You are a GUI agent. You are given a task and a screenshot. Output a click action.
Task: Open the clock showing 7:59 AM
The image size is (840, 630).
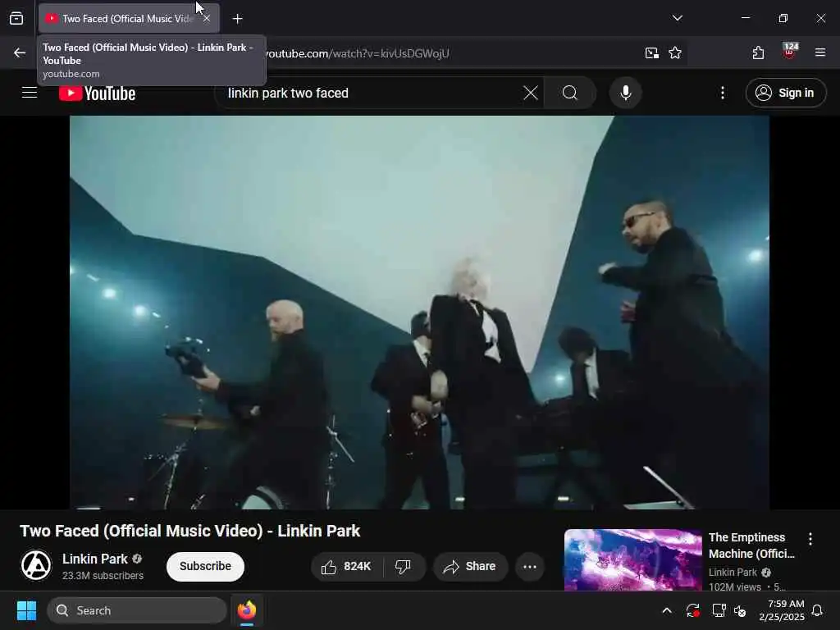point(782,610)
